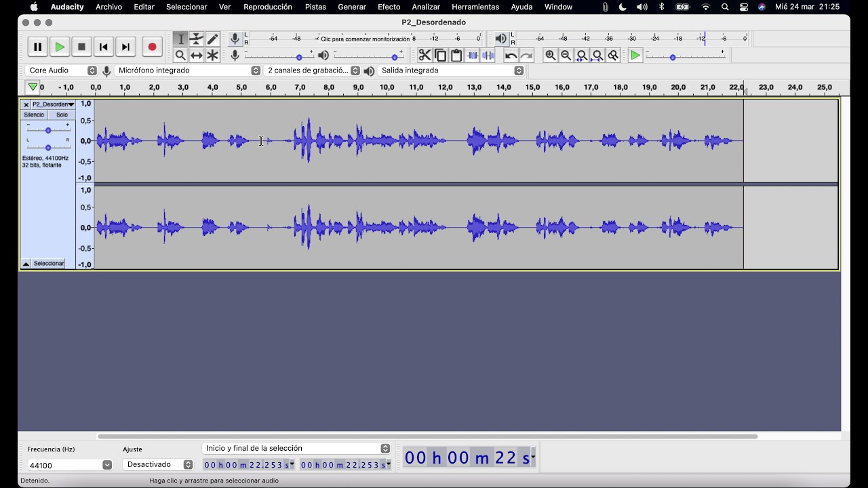
Task: Stop playback with the square button
Action: point(81,47)
